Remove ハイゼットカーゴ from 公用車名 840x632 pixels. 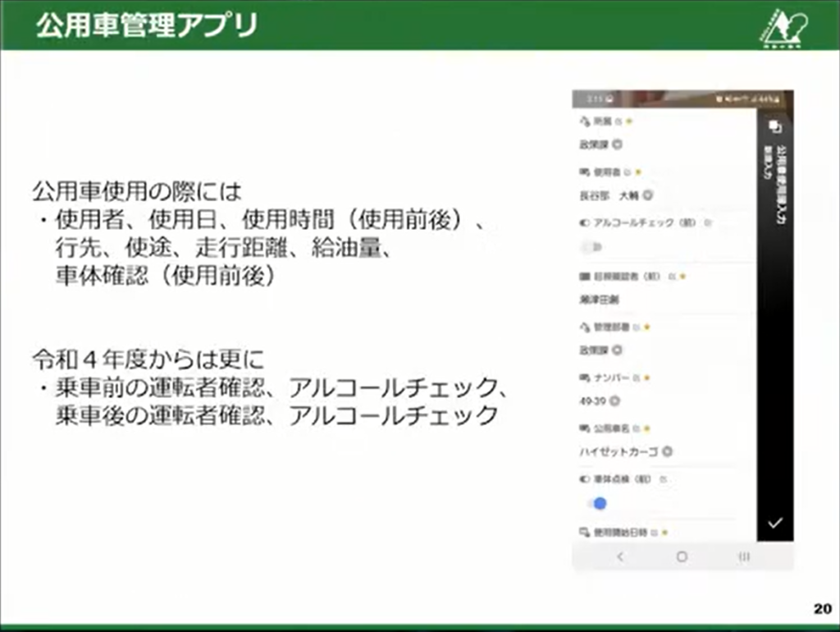(x=666, y=452)
